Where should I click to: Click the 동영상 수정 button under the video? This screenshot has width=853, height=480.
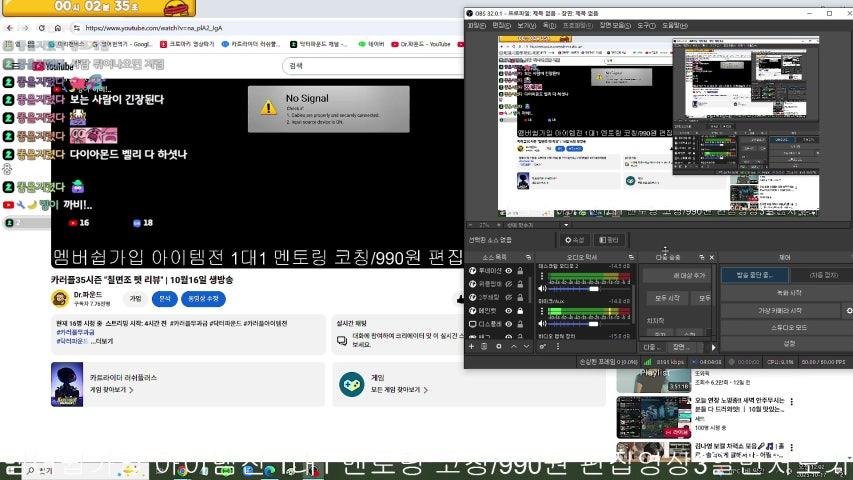(x=203, y=298)
